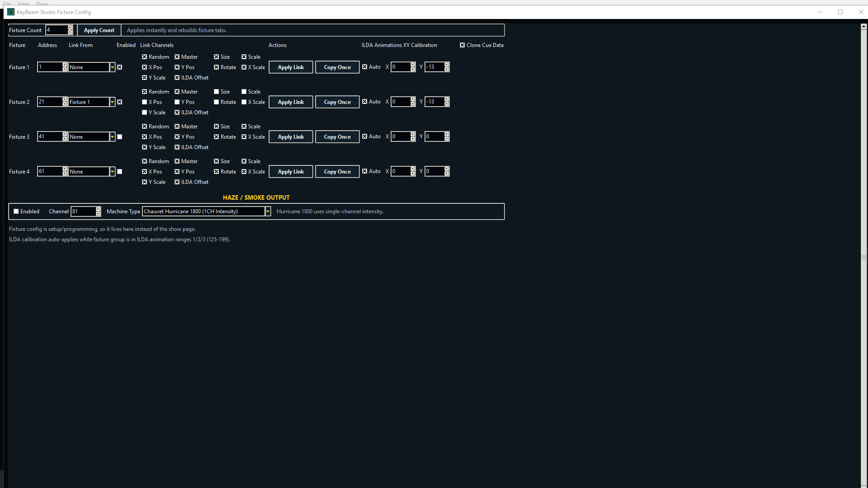
Task: Increment Fixture Count stepper up arrow
Action: [70, 28]
